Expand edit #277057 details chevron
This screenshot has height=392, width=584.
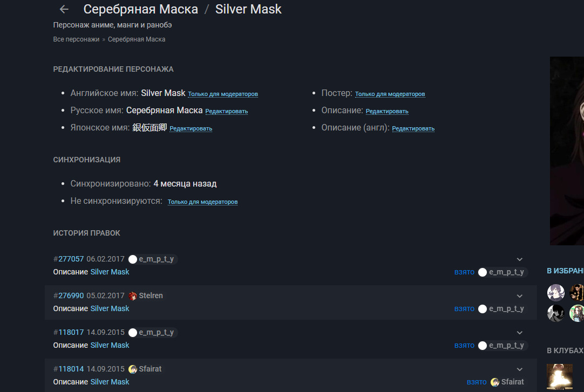(x=520, y=259)
